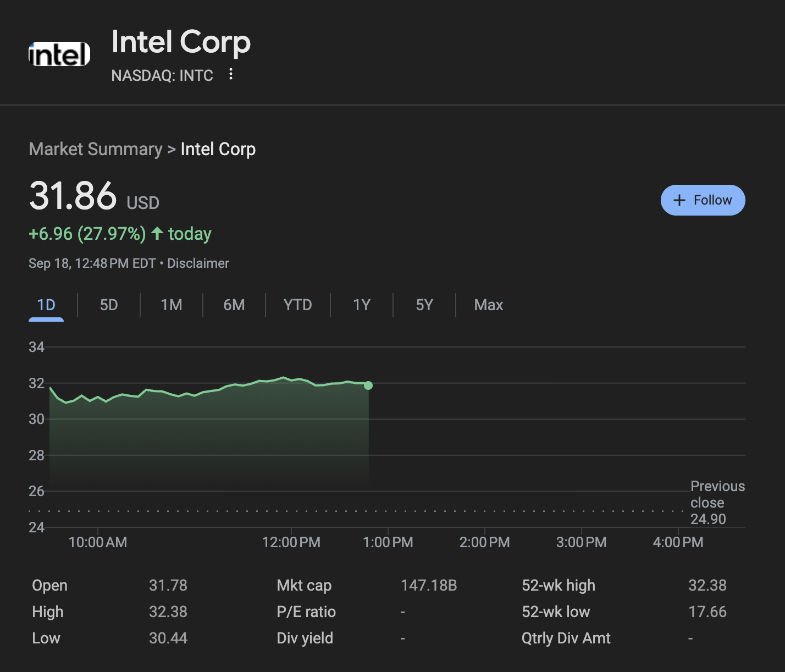Click the P/E ratio label
Screen dimensions: 785x672
pyautogui.click(x=306, y=612)
